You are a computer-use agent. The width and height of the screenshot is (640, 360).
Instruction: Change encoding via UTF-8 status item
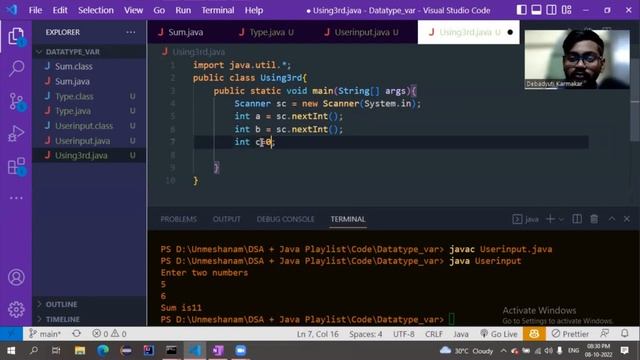tap(404, 334)
